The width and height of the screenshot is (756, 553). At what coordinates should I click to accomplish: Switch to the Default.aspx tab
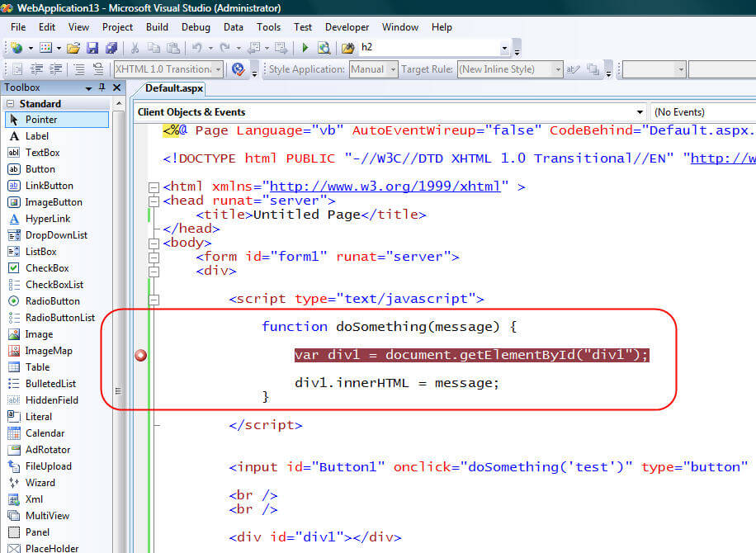tap(173, 88)
